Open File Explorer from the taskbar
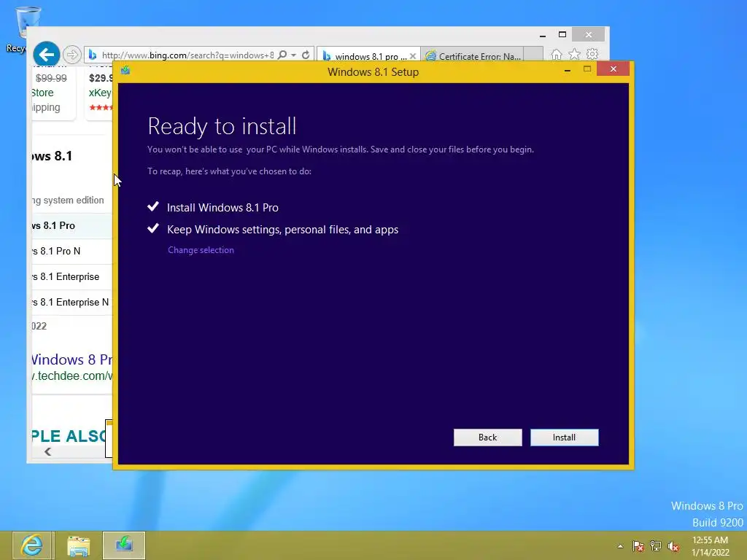Screen dimensions: 747x560 pos(79,545)
